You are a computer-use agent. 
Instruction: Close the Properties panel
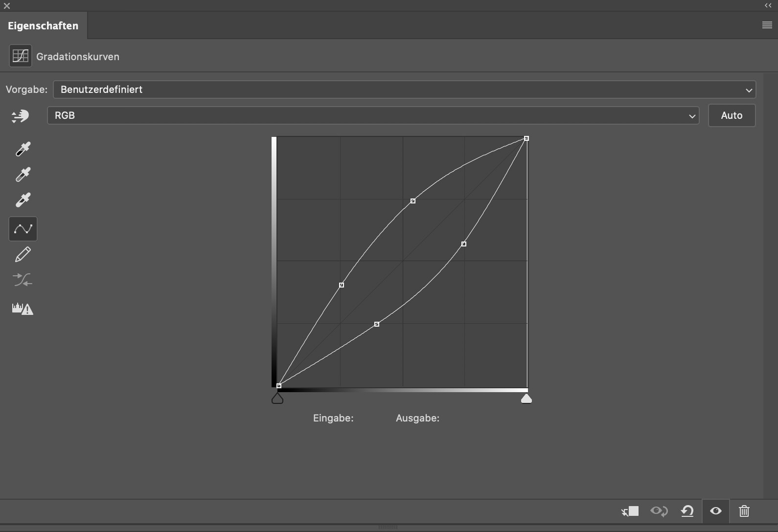pos(7,6)
